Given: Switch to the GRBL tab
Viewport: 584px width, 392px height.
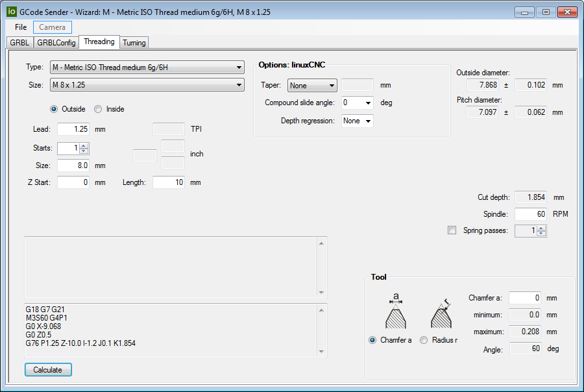Looking at the screenshot, I should [19, 42].
